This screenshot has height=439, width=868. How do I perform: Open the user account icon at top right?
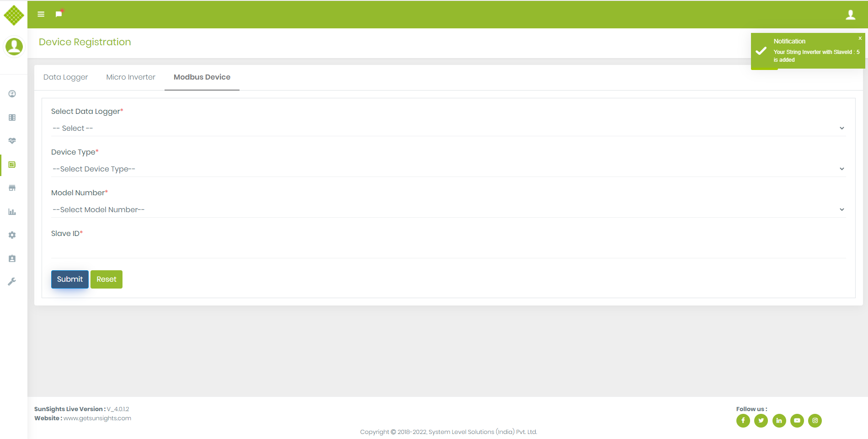tap(850, 15)
